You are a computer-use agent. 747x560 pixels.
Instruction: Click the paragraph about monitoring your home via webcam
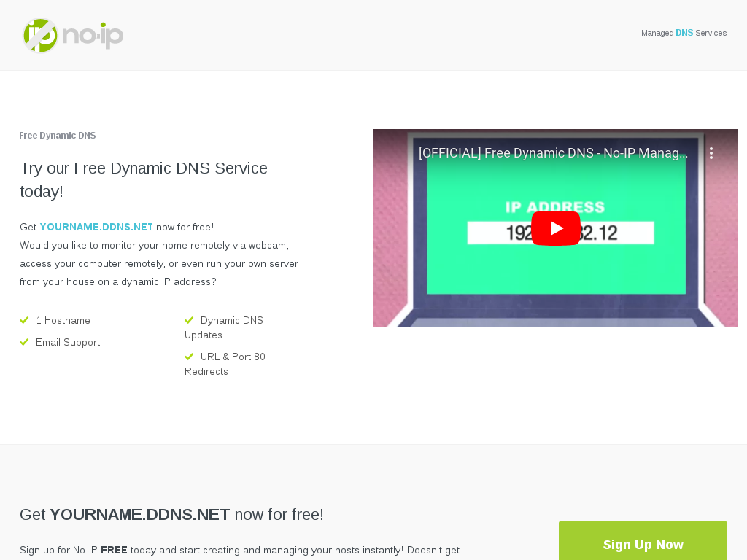point(159,263)
